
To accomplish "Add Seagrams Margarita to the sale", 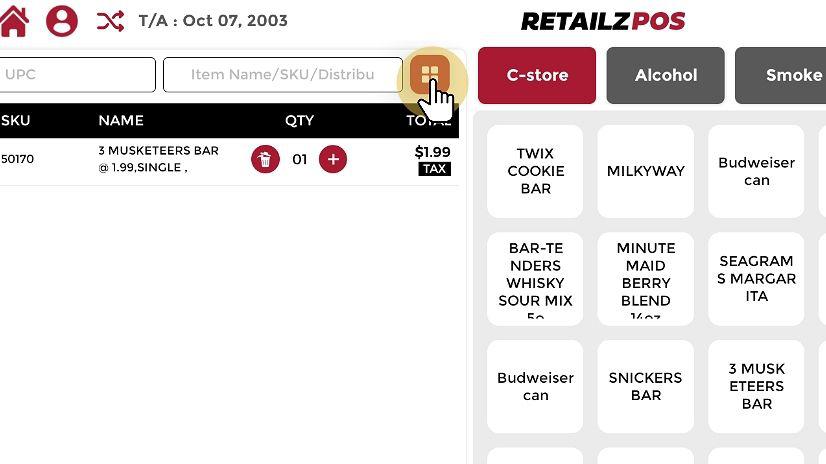I will pyautogui.click(x=756, y=279).
